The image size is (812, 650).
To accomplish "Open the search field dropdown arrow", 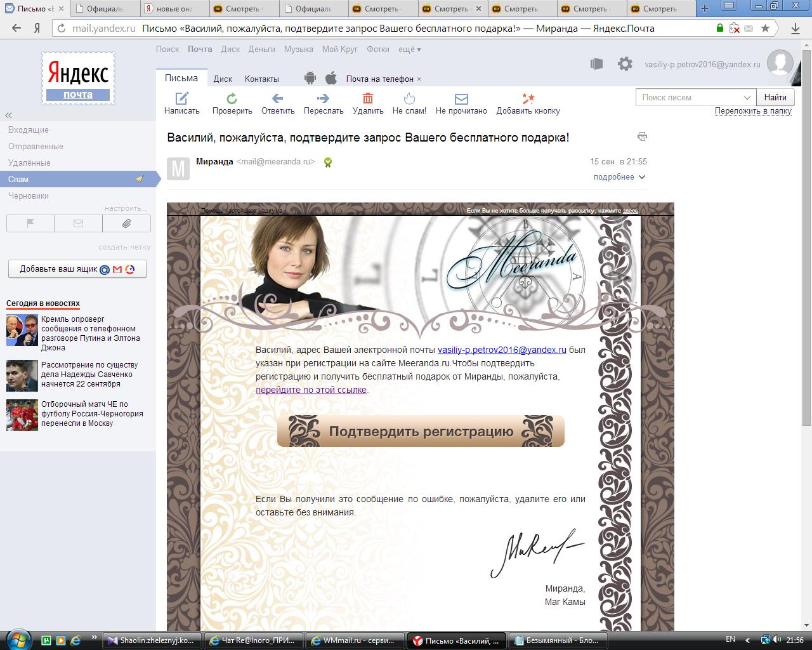I will (x=747, y=97).
